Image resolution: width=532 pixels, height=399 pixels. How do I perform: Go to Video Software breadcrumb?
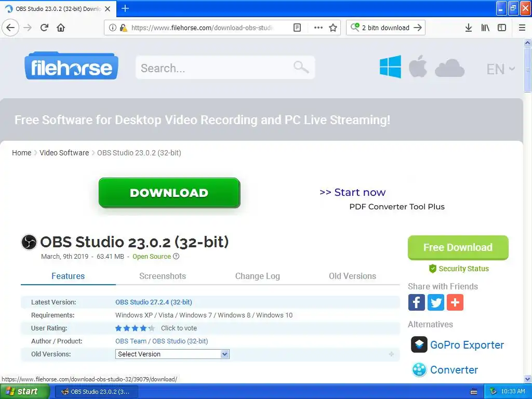pyautogui.click(x=64, y=153)
